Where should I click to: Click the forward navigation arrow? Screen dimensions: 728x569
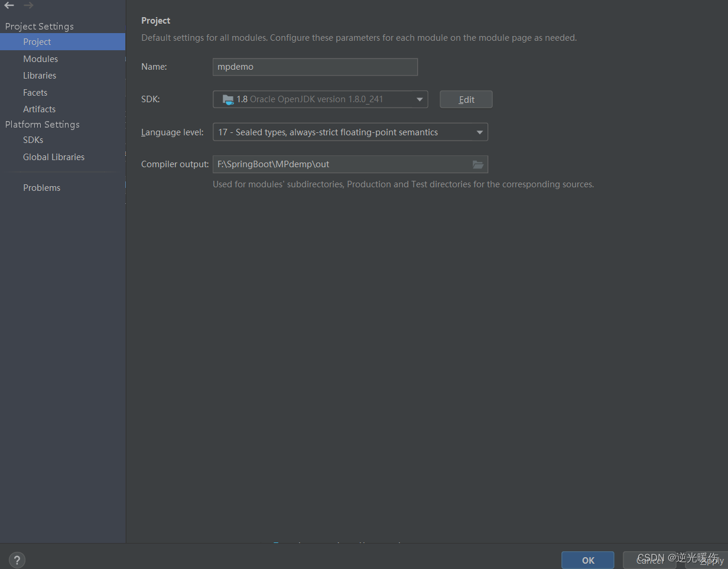[28, 5]
